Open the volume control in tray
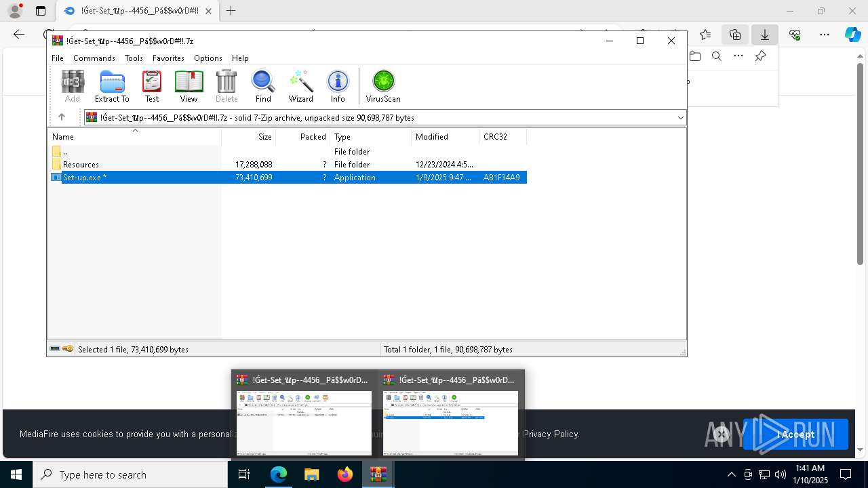Screen dimensions: 868x488 tap(781, 474)
